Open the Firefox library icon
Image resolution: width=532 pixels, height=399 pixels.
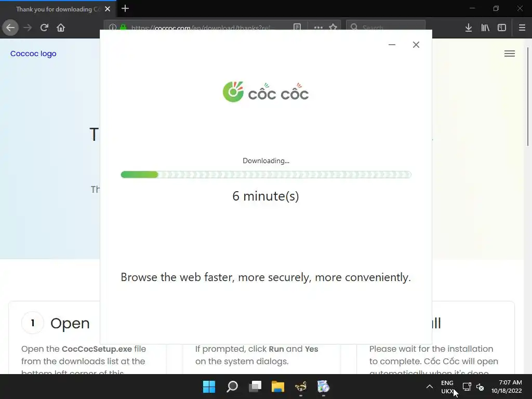point(485,28)
